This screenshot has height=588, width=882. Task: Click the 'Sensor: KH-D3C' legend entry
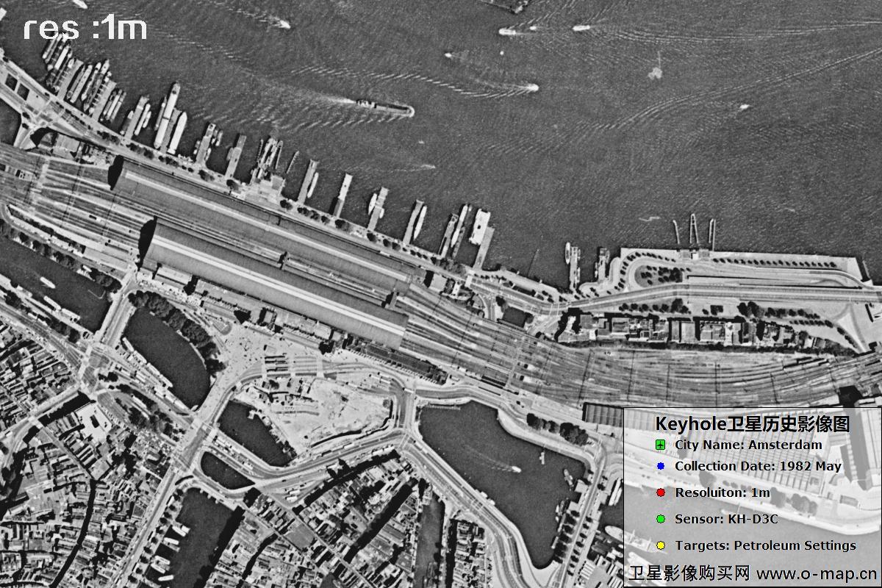point(726,519)
